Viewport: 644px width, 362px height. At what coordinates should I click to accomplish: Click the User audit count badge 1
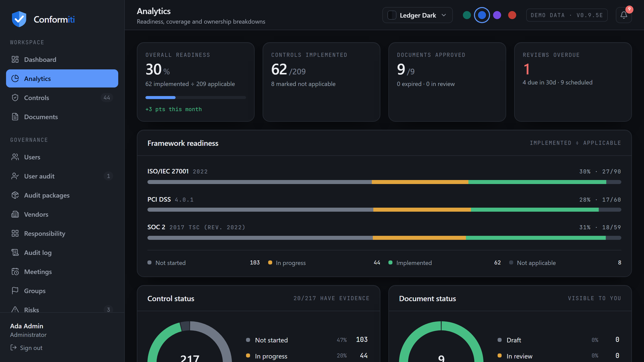tap(108, 176)
